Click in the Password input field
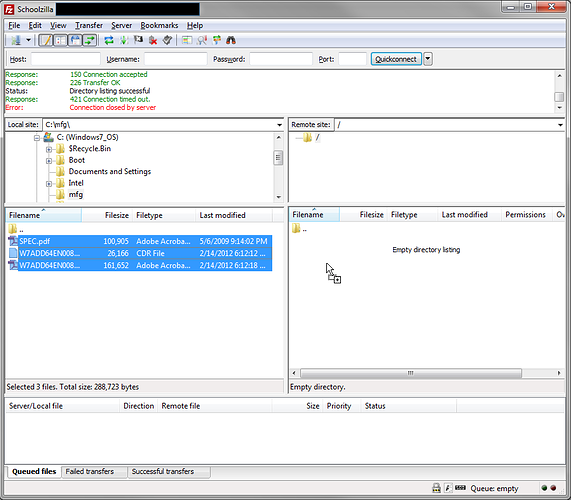571x500 pixels. click(281, 59)
